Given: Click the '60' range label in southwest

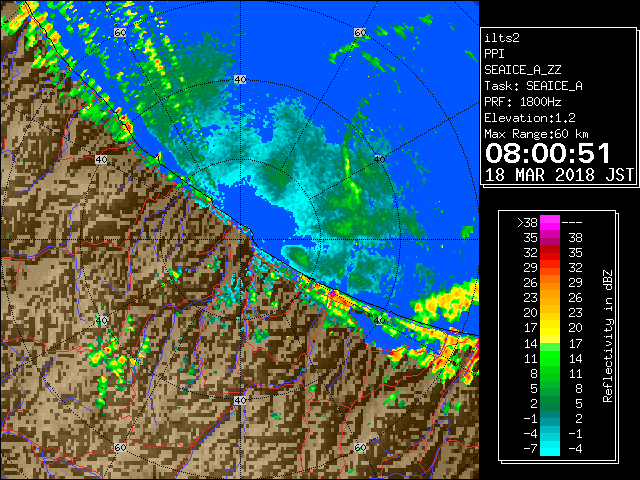Looking at the screenshot, I should (120, 448).
